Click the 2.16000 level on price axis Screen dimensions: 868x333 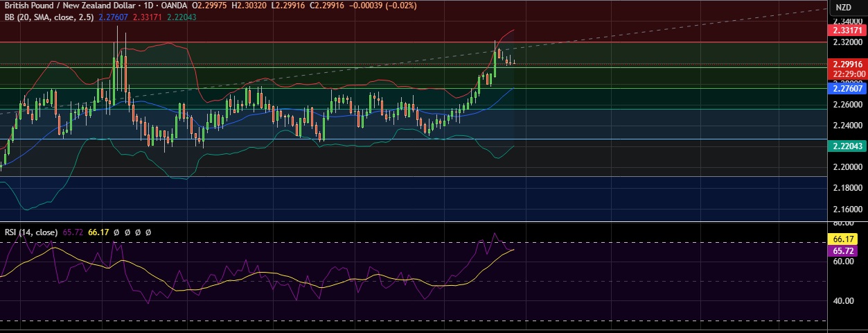pyautogui.click(x=849, y=209)
